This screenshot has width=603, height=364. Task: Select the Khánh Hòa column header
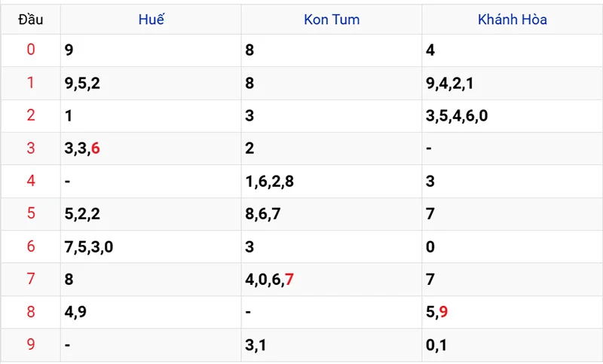click(x=512, y=20)
